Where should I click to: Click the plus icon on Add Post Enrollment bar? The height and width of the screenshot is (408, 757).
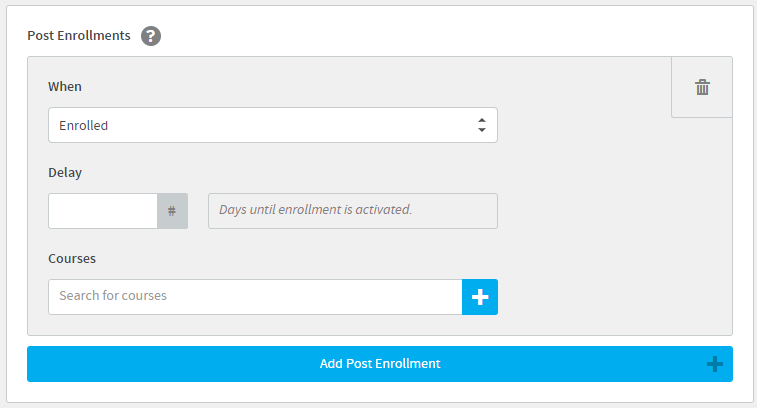click(715, 364)
